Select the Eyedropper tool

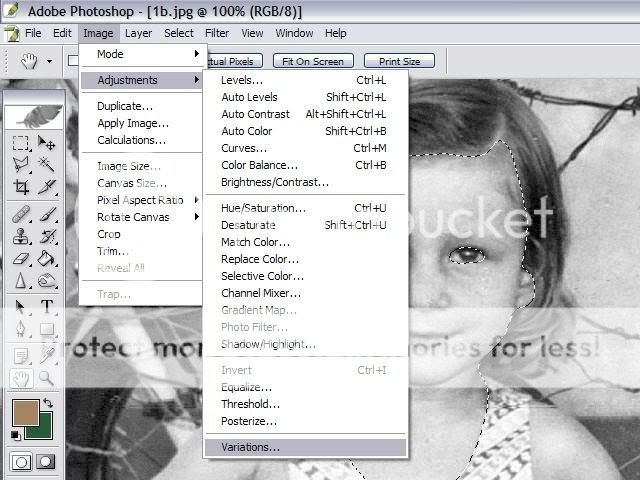pyautogui.click(x=46, y=354)
